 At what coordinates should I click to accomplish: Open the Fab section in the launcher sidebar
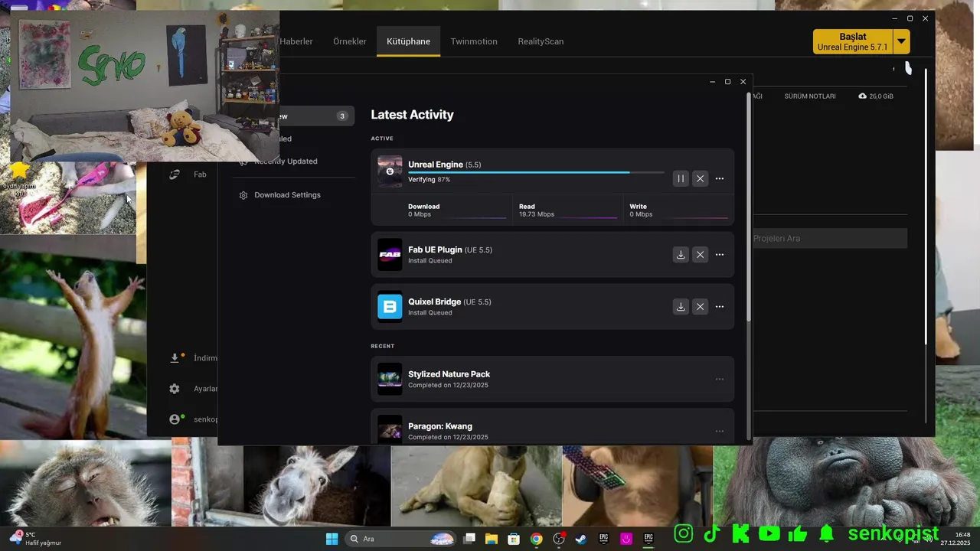[x=188, y=174]
